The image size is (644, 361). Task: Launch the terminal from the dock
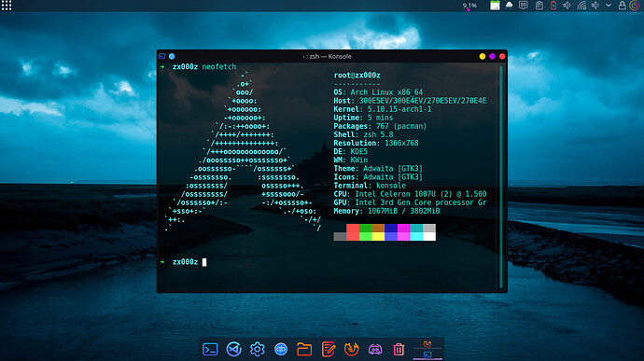tap(210, 350)
